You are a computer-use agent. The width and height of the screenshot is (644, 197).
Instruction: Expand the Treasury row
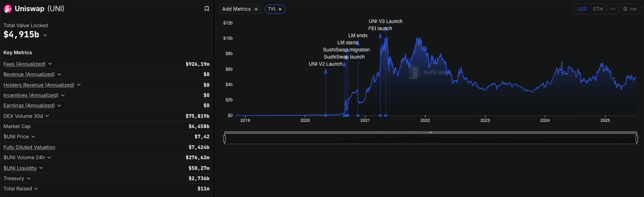coord(28,178)
